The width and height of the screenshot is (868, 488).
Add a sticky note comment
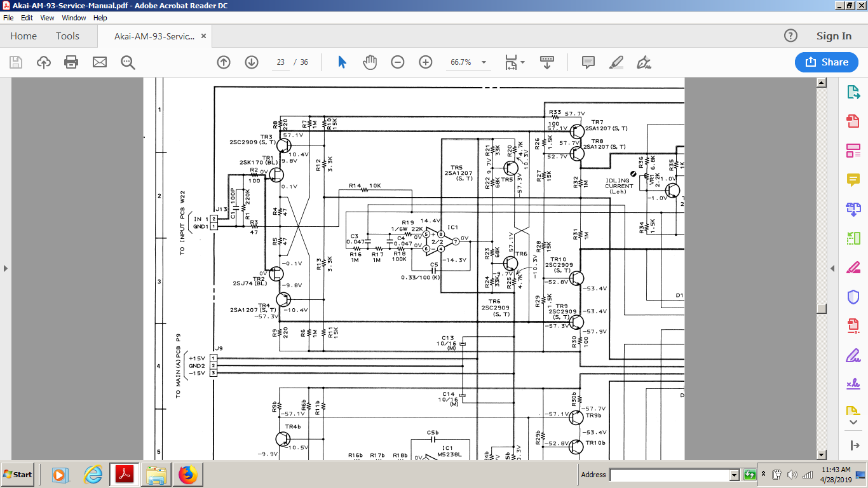(x=588, y=62)
